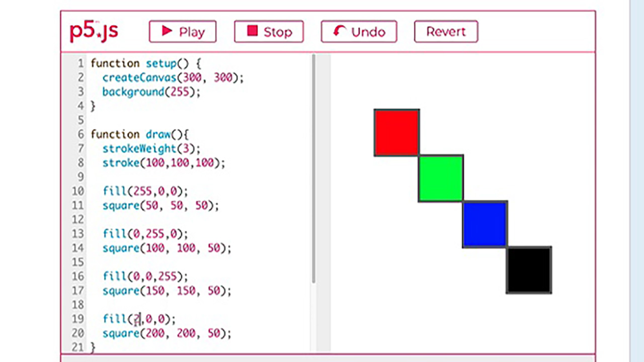Viewport: 644px width, 362px height.
Task: Undo the last code edit
Action: [x=359, y=32]
